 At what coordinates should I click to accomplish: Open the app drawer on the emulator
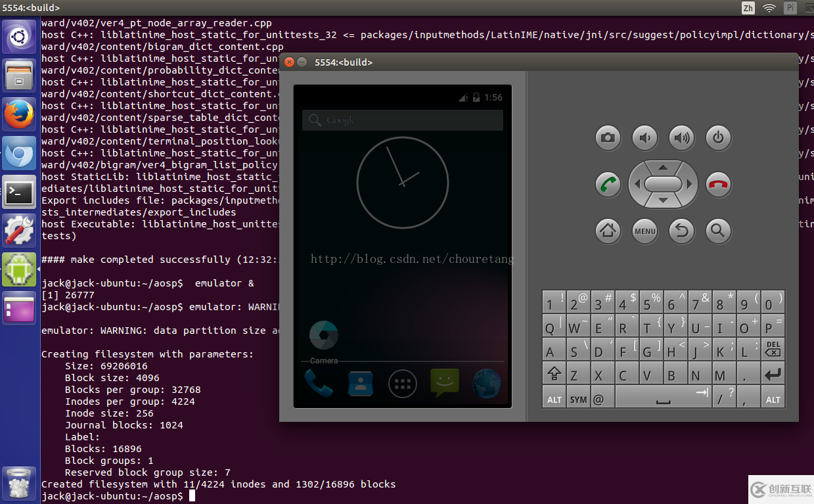point(402,384)
